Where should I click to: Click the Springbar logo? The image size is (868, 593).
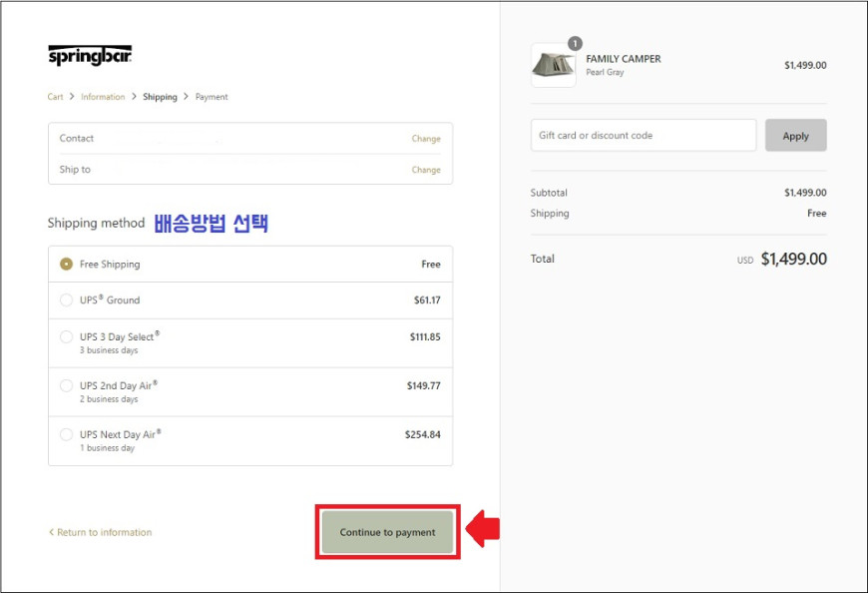(x=90, y=55)
